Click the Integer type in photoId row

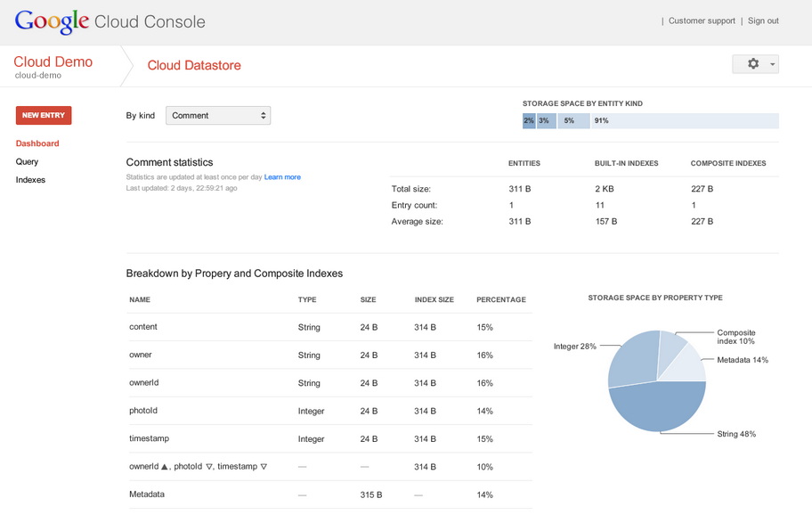tap(311, 411)
